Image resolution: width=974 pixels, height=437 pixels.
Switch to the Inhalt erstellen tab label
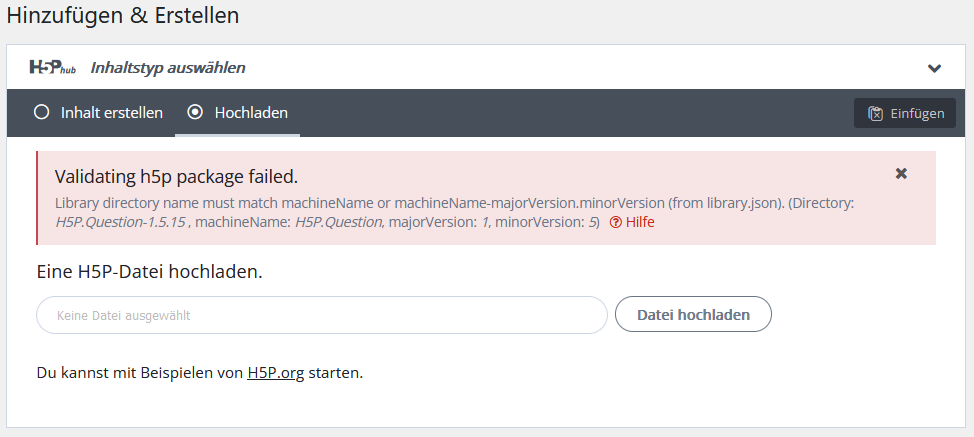(112, 113)
